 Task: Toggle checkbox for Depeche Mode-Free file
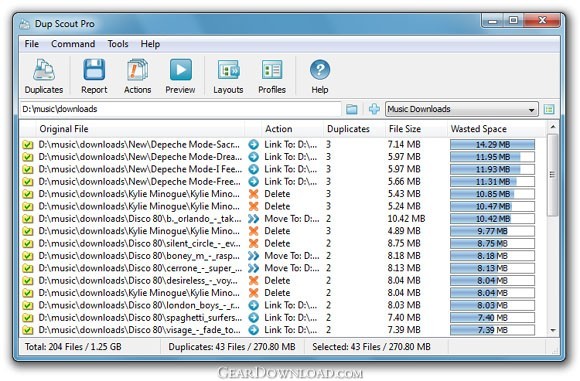coord(28,182)
